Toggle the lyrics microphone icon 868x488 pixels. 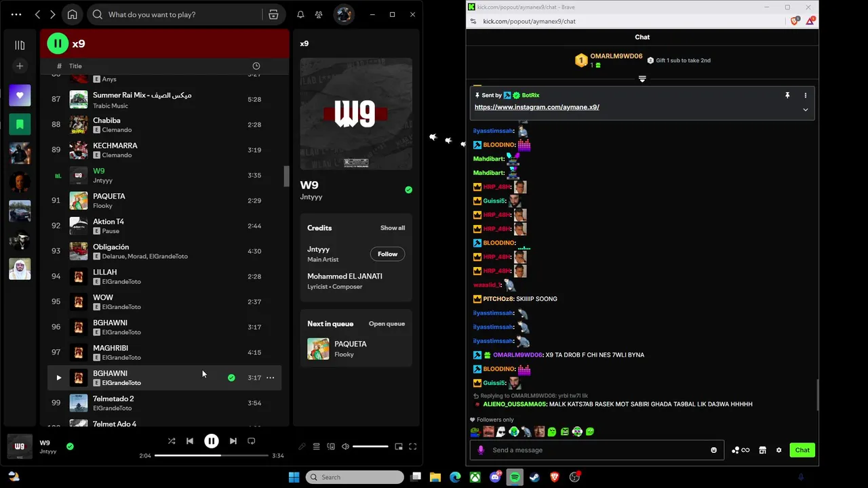tap(302, 447)
